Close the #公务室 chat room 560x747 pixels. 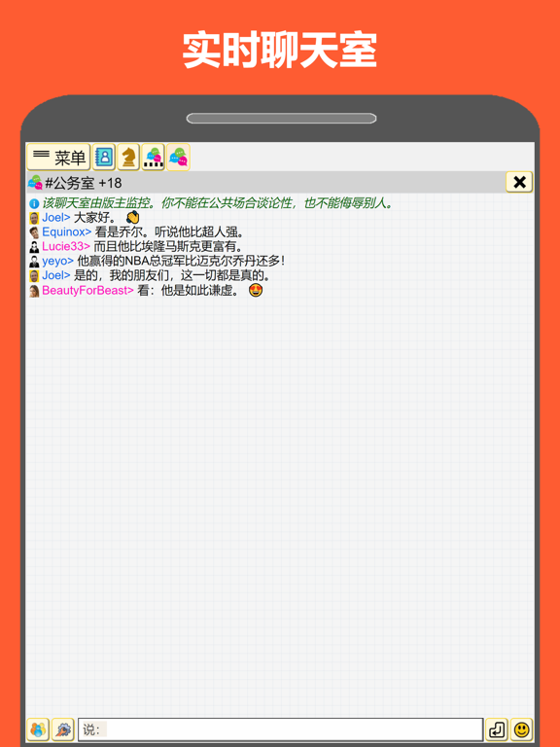519,182
